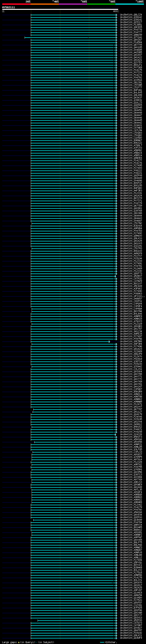Viewport: 146px width, 644px height.
Task: Select the UniRef100_P14275 label
Action: pyautogui.click(x=131, y=70)
